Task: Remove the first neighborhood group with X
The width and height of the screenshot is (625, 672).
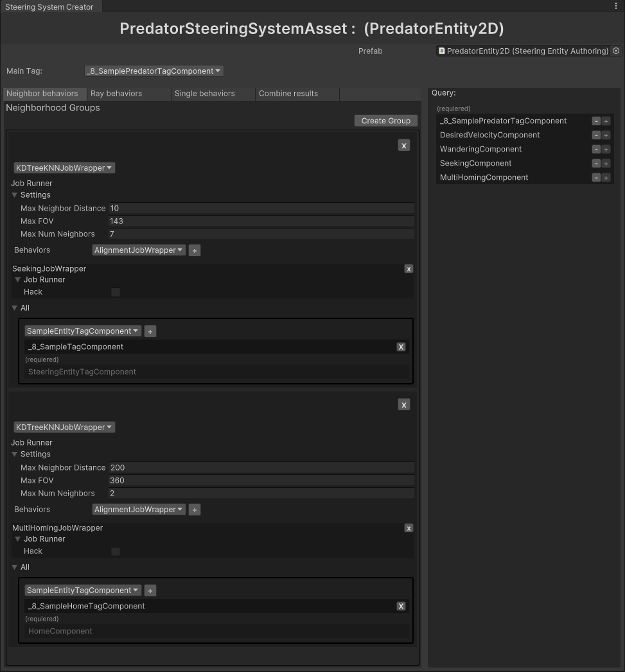Action: 403,146
